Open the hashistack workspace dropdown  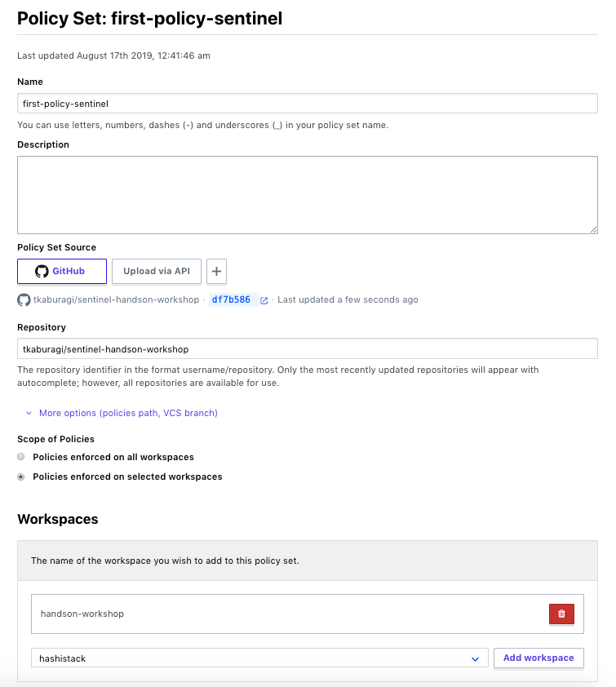click(253, 658)
